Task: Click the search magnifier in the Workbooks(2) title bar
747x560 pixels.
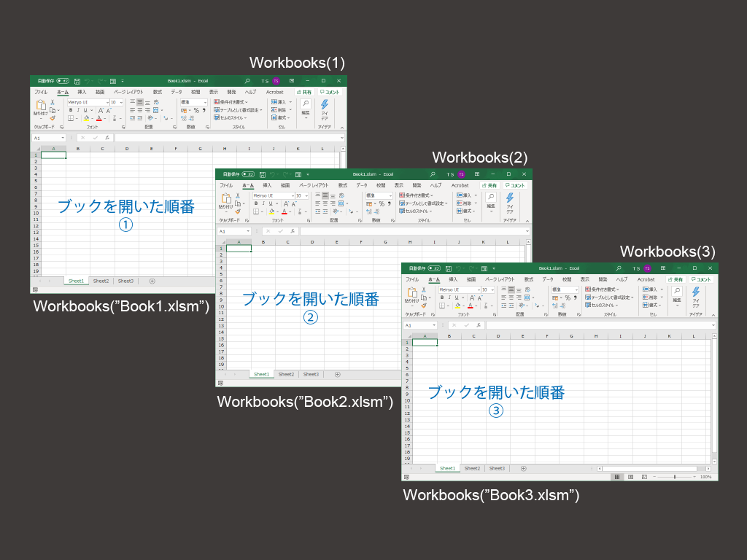Action: coord(433,174)
